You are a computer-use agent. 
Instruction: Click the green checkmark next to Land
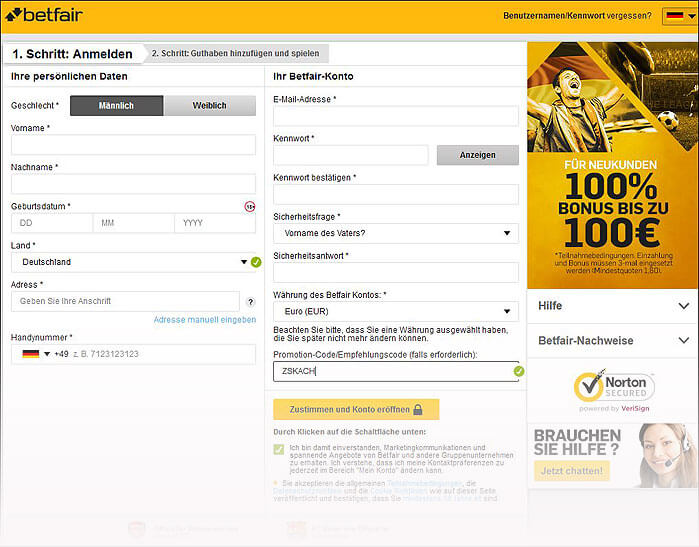(256, 262)
